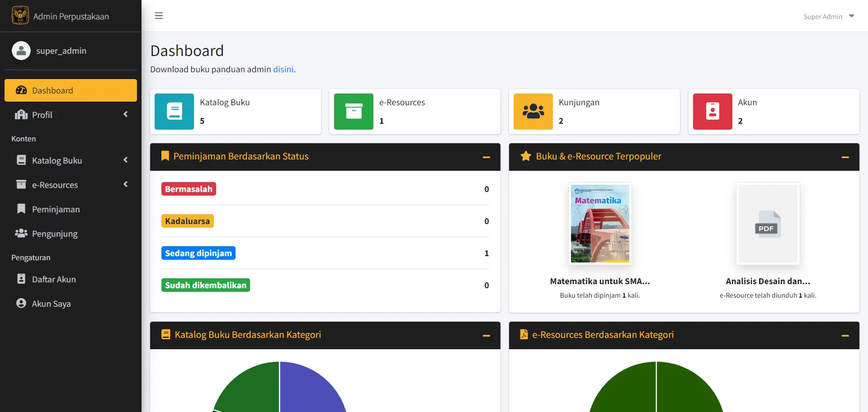
Task: Collapse the Buku & e-Resource Terpopuler panel
Action: point(845,157)
